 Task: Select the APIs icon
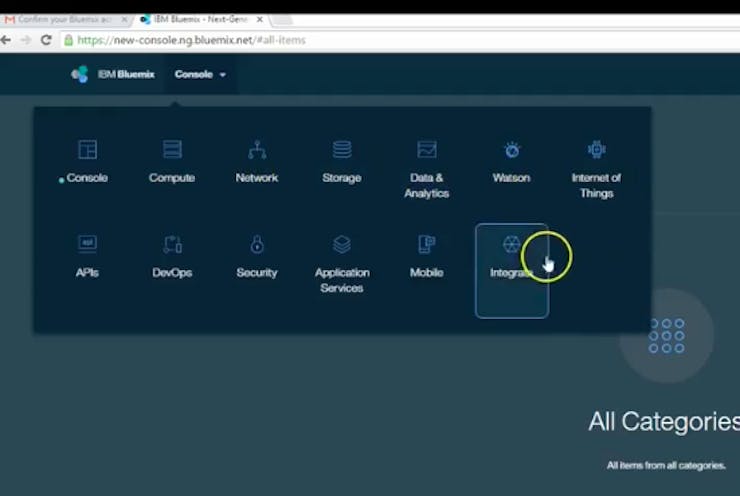(87, 244)
